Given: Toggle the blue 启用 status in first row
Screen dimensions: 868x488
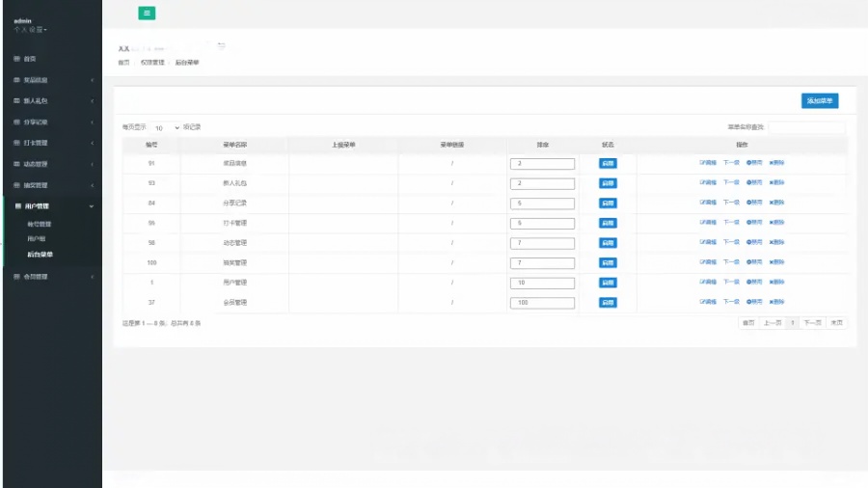Looking at the screenshot, I should click(x=608, y=163).
